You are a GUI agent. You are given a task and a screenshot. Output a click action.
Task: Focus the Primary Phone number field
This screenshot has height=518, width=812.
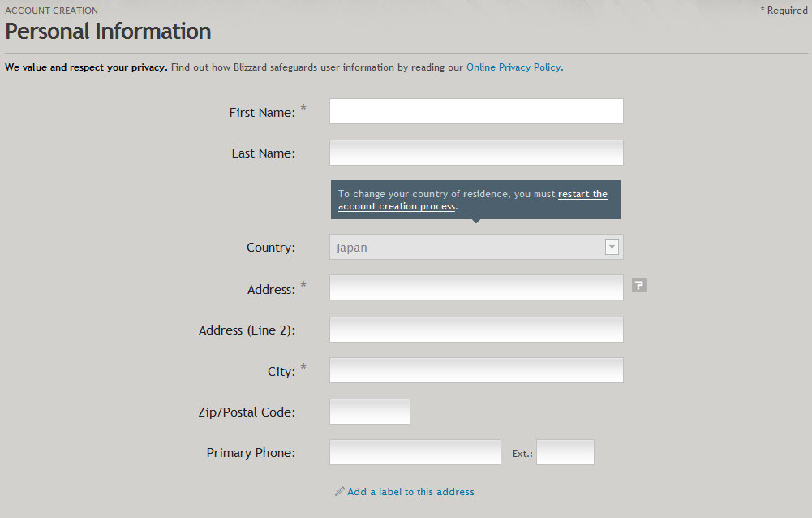tap(415, 452)
